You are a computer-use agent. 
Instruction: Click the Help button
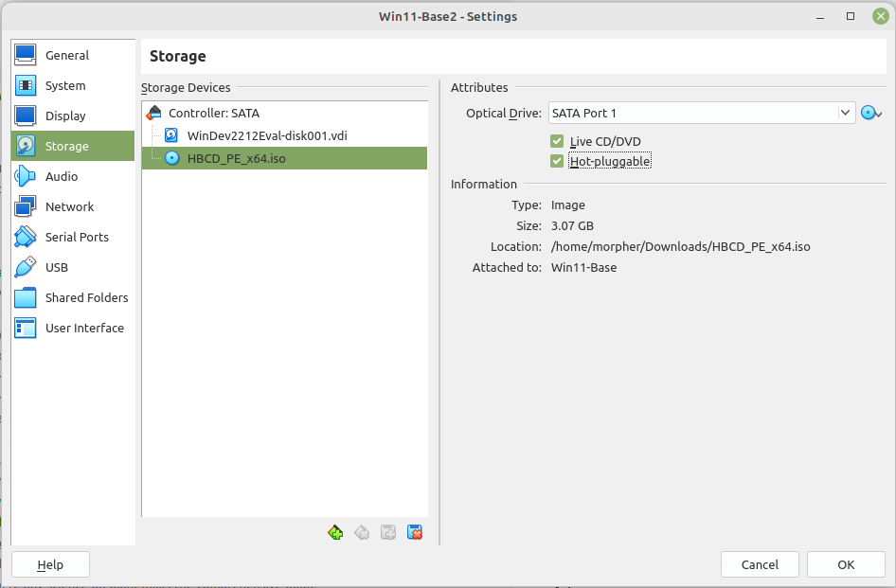pos(50,564)
